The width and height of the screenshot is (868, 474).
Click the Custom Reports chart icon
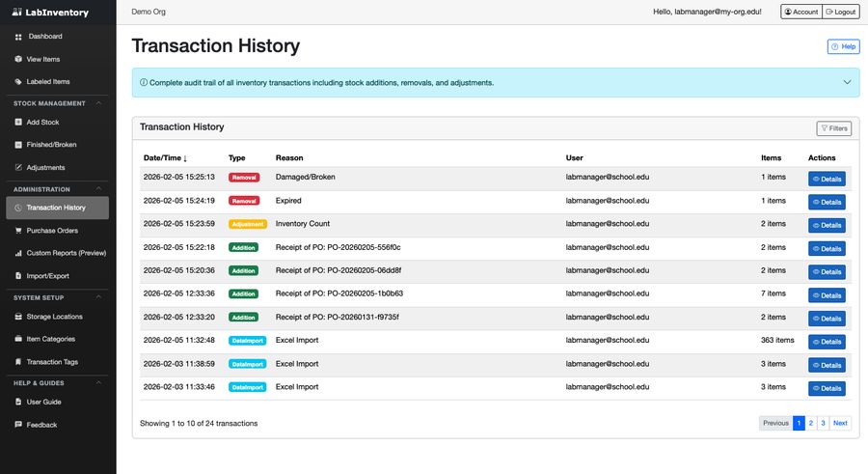click(18, 253)
